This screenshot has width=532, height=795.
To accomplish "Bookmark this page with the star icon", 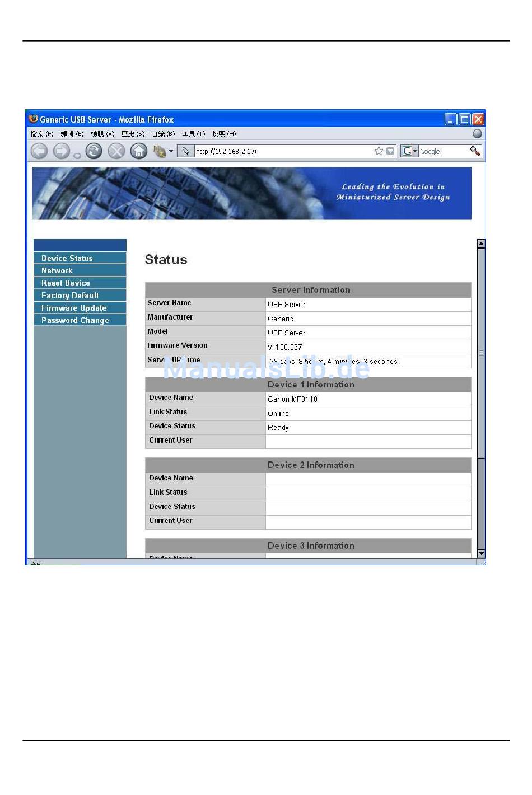I will pyautogui.click(x=379, y=151).
